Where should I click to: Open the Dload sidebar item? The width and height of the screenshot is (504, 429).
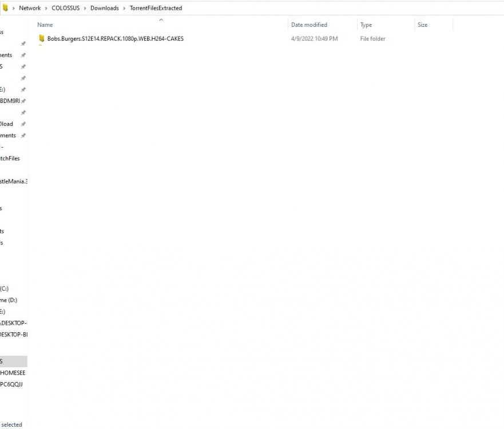point(6,124)
